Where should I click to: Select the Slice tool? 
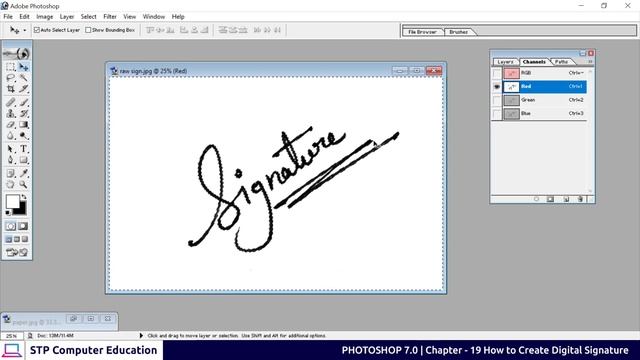[24, 89]
